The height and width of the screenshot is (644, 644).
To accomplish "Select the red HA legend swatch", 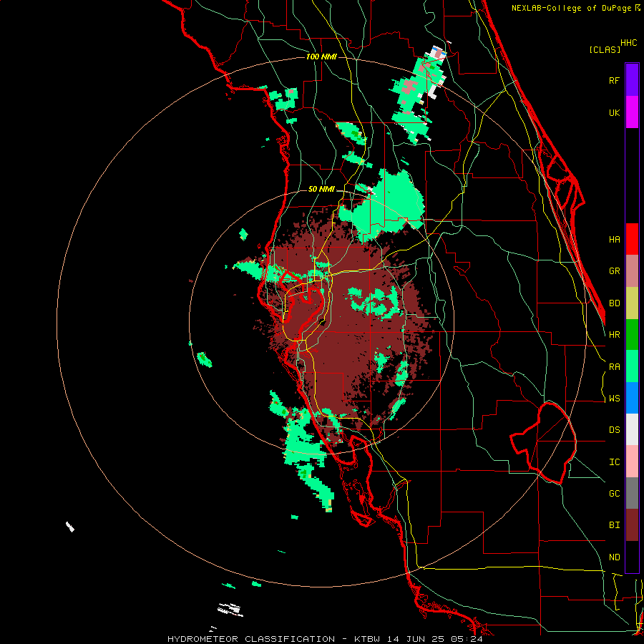I will [632, 239].
